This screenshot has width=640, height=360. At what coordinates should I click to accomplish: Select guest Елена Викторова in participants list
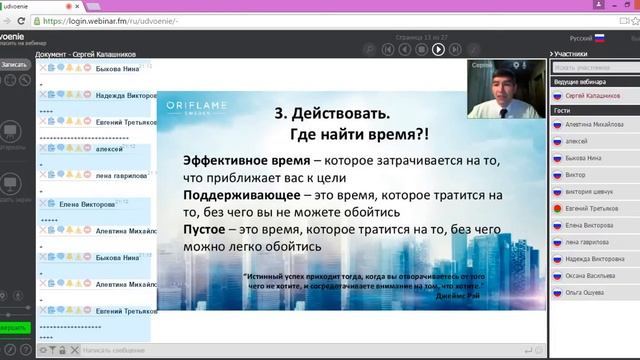(x=595, y=225)
